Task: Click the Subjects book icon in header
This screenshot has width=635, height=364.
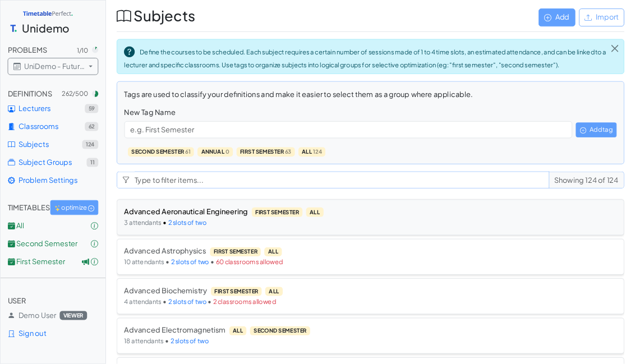Action: pyautogui.click(x=124, y=16)
